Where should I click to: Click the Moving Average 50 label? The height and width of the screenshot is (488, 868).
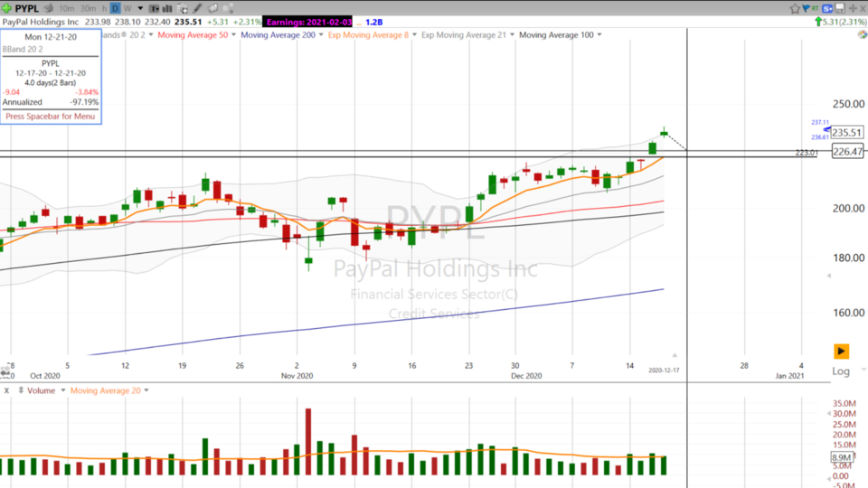(x=193, y=35)
